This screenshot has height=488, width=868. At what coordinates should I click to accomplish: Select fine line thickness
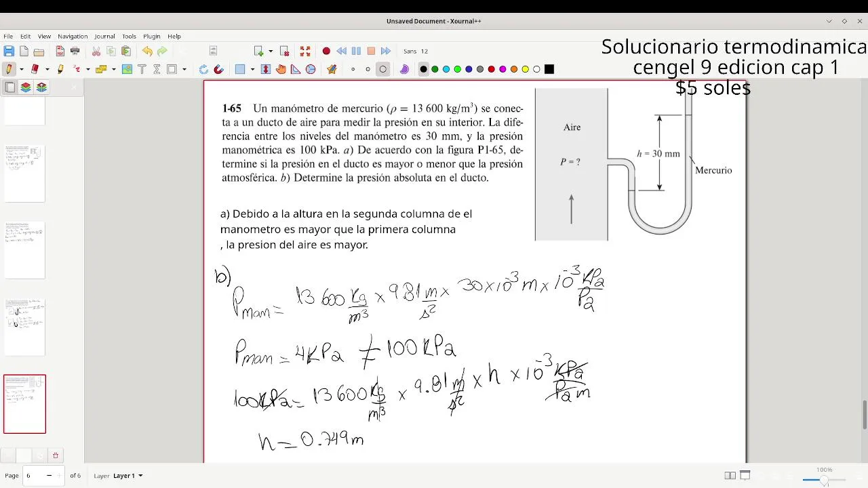click(x=353, y=69)
